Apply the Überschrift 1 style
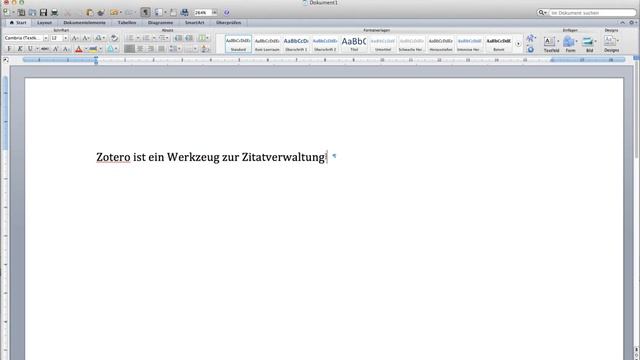The height and width of the screenshot is (360, 640). point(296,44)
